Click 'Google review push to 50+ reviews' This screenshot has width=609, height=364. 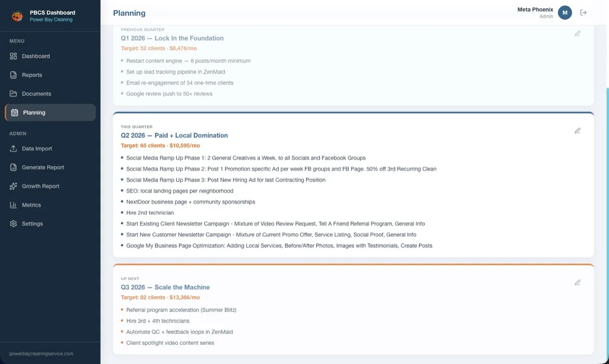169,94
